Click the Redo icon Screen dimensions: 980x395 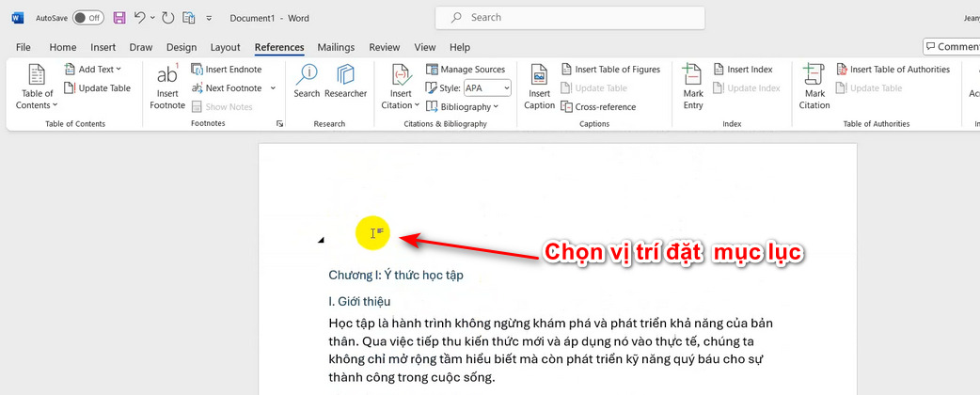[x=167, y=18]
